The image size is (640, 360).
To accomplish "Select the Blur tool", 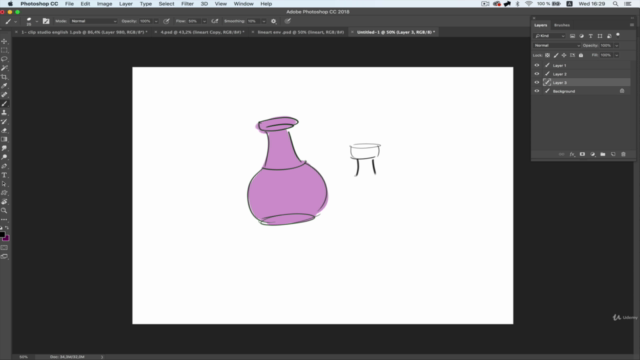I will click(x=4, y=148).
